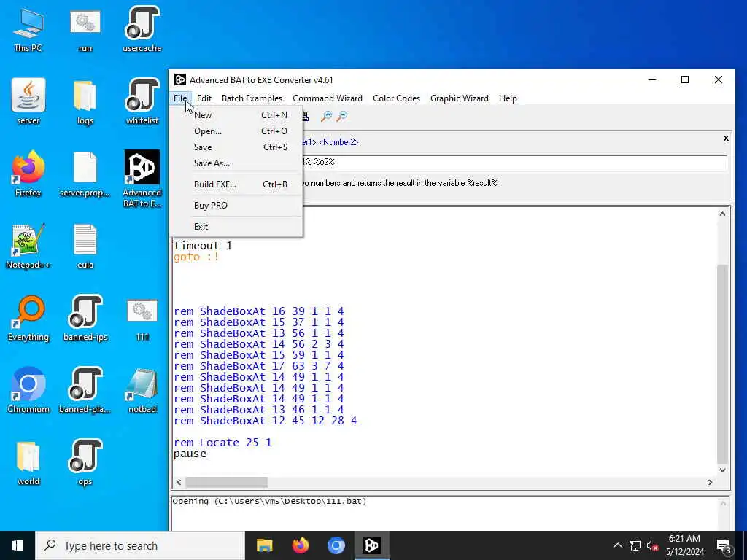This screenshot has width=747, height=560.
Task: Open the Color Codes menu
Action: (x=396, y=98)
